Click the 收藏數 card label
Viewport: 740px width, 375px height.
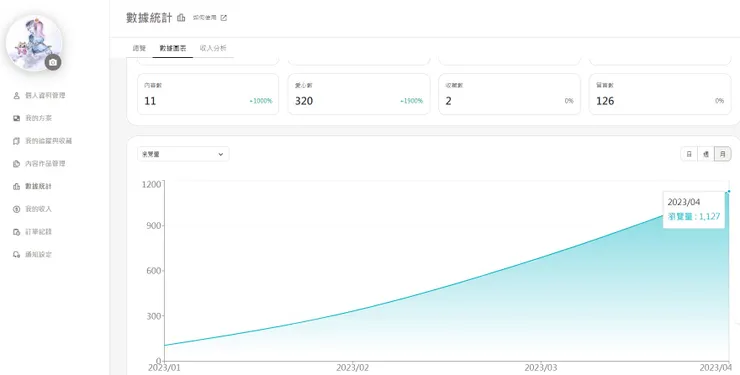pos(454,85)
